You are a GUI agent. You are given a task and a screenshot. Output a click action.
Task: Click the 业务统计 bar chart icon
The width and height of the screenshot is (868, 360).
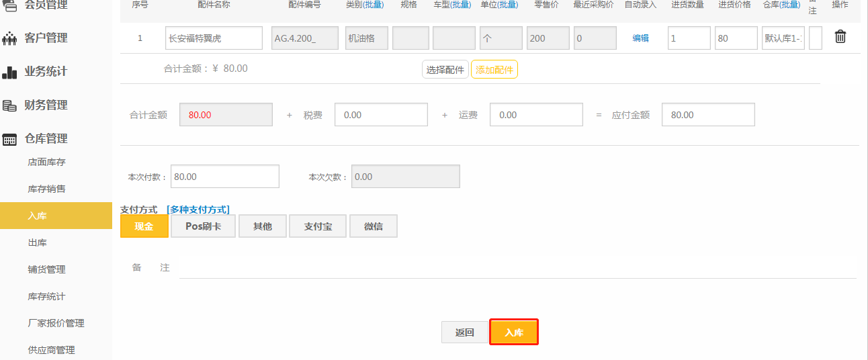[9, 72]
